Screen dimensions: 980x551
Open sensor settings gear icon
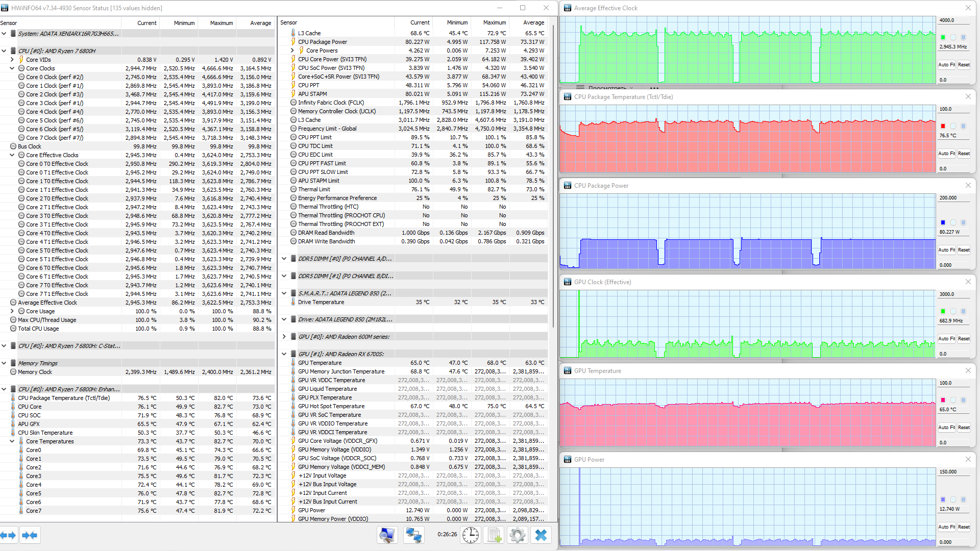(517, 535)
